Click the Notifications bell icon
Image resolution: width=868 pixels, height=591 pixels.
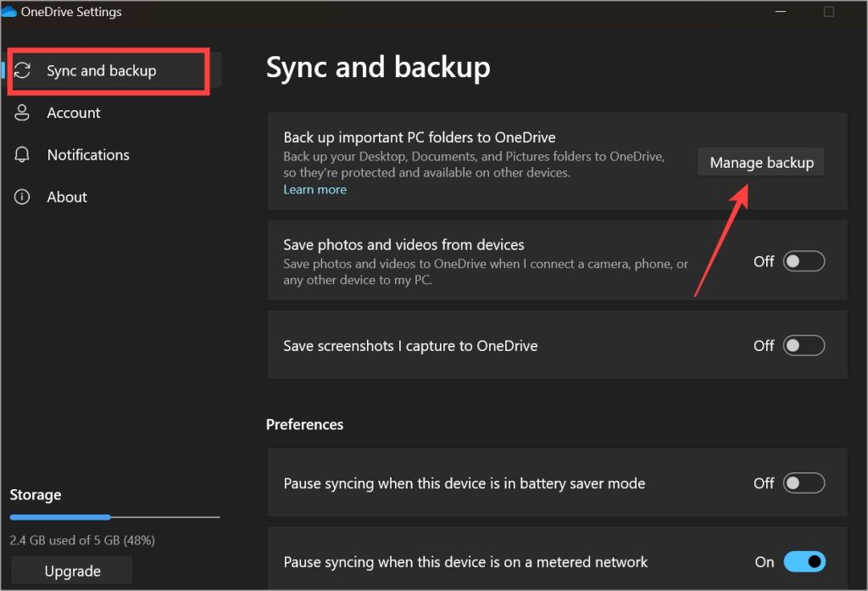pyautogui.click(x=22, y=154)
